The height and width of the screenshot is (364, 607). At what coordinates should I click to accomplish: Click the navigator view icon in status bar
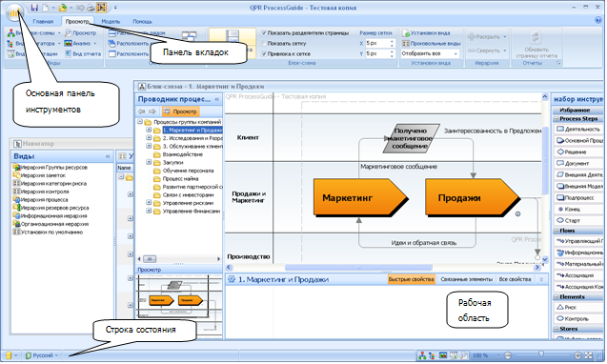pyautogui.click(x=432, y=355)
